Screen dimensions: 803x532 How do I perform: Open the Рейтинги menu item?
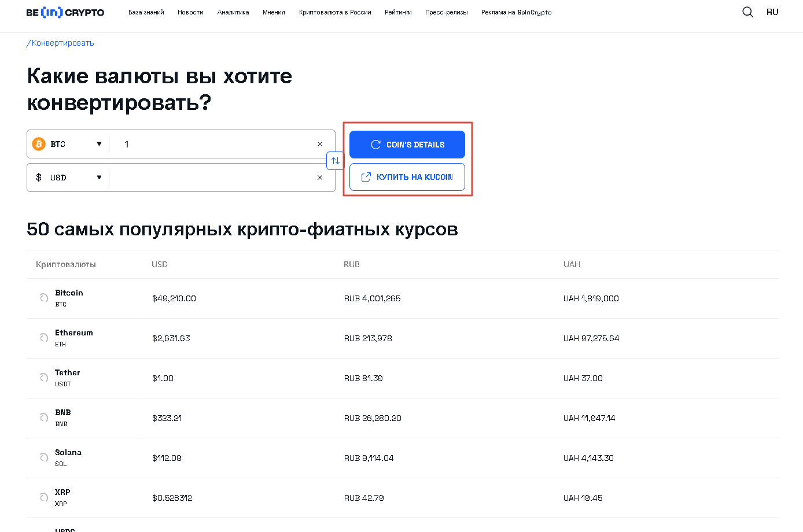point(398,12)
